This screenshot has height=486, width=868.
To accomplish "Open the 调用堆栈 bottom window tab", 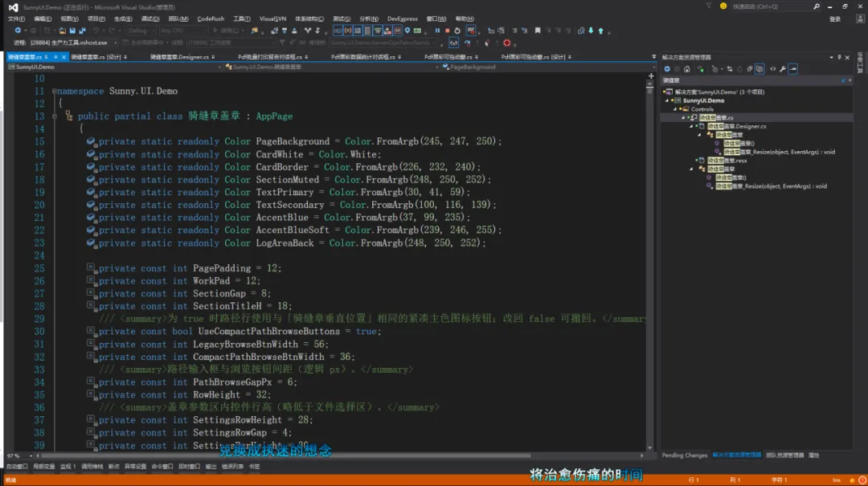I will coord(92,468).
